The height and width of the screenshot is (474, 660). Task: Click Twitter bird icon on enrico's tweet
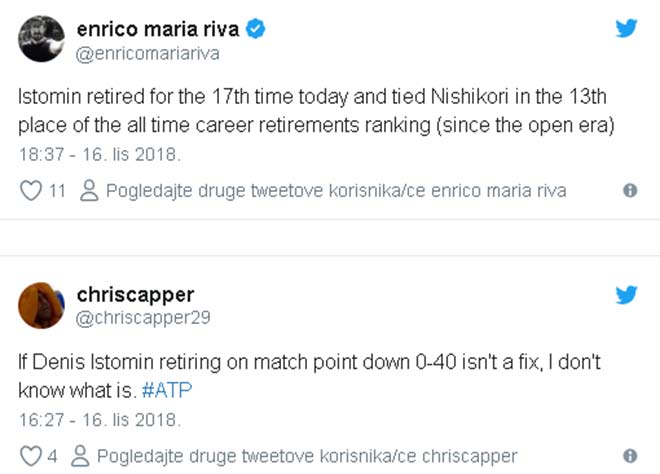626,28
